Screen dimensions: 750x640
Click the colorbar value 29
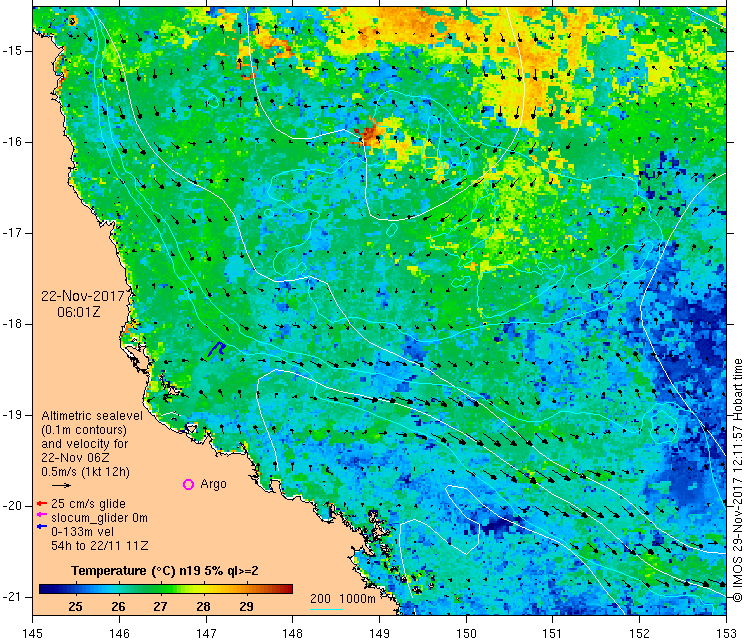click(246, 607)
